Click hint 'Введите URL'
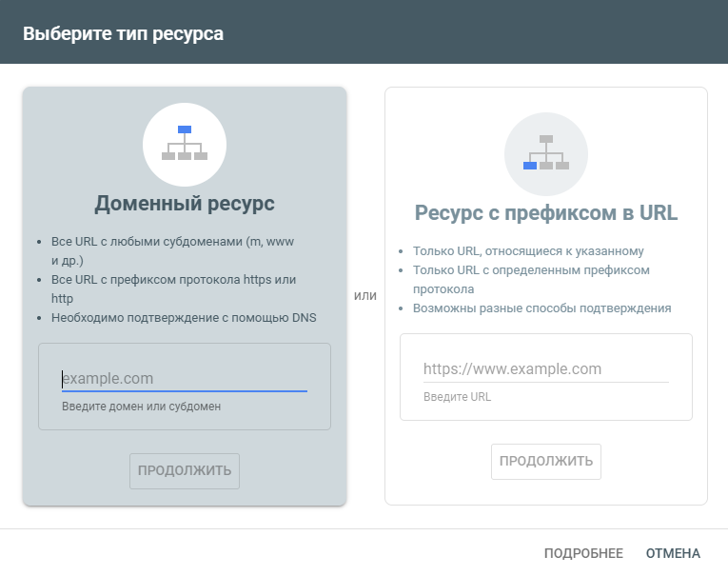The image size is (728, 576). pyautogui.click(x=457, y=397)
